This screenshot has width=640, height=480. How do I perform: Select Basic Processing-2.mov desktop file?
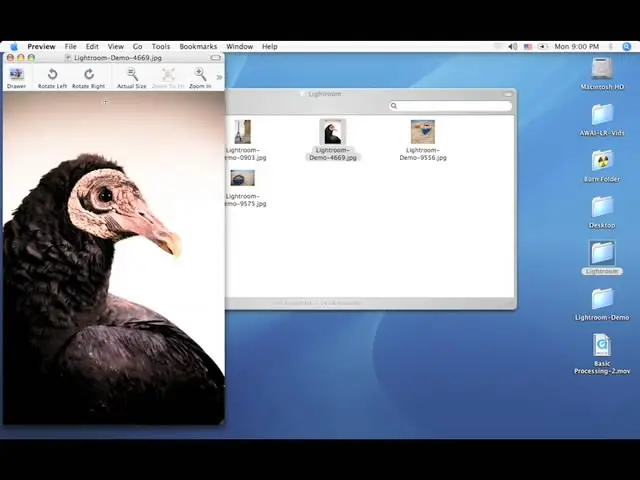tap(602, 345)
